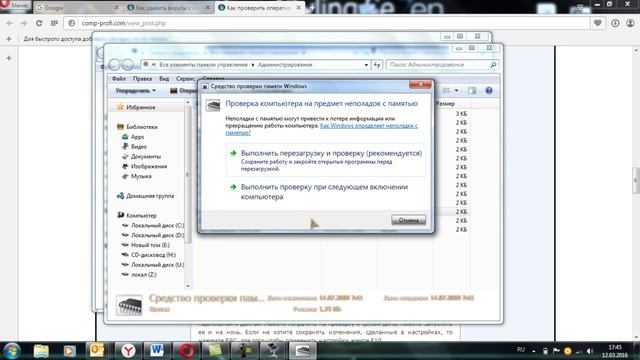The image size is (640, 360).
Task: Click Открыть button in Explorer toolbar
Action: coord(182,91)
